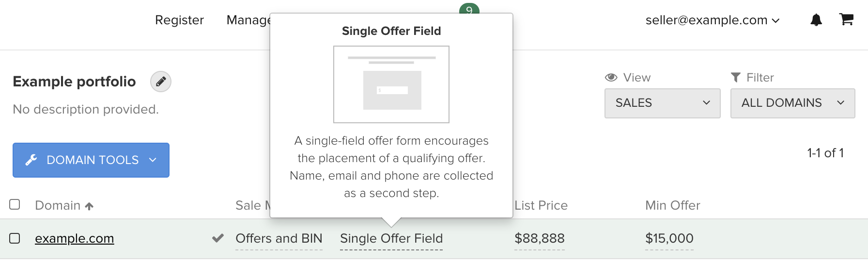Click the Filter funnel icon

coord(735,77)
